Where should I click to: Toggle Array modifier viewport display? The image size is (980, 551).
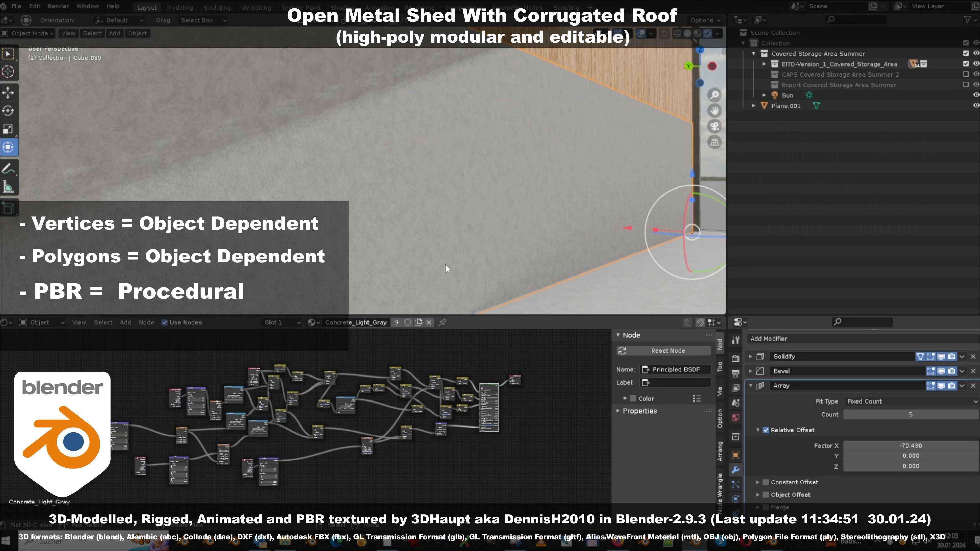click(941, 386)
